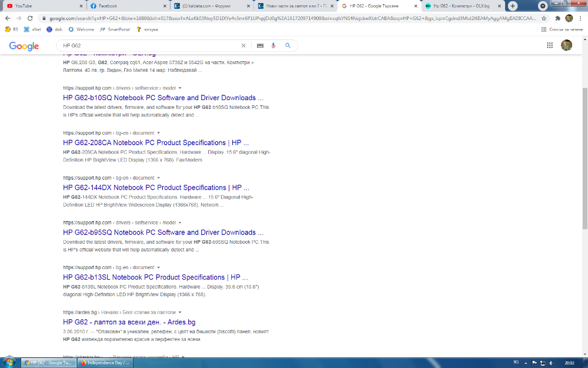Viewport: 588px width, 368px height.
Task: Open HP G62-208CA Product Specifications result
Action: point(156,142)
